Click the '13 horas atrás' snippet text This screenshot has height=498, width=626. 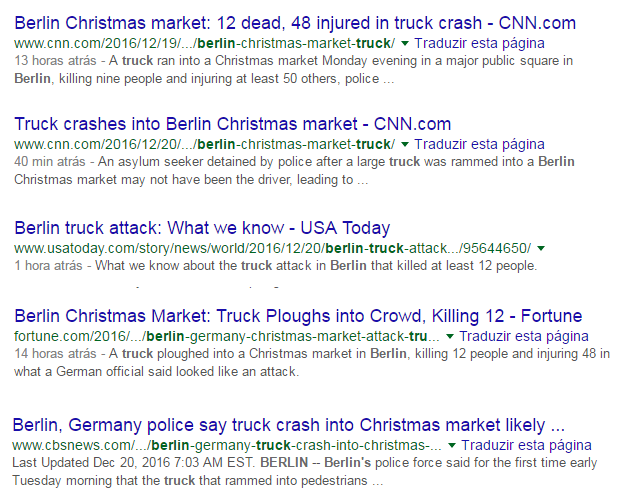click(x=55, y=61)
